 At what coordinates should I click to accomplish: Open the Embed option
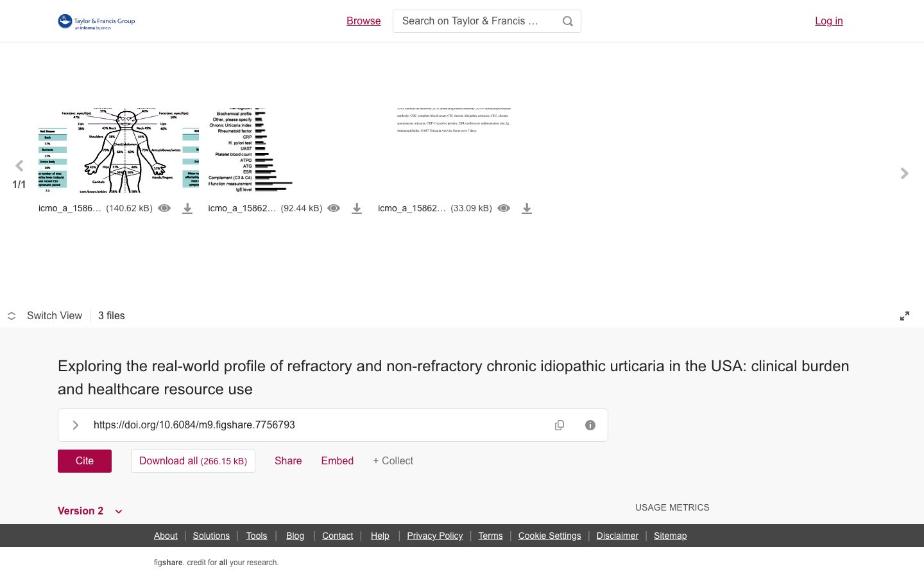338,461
